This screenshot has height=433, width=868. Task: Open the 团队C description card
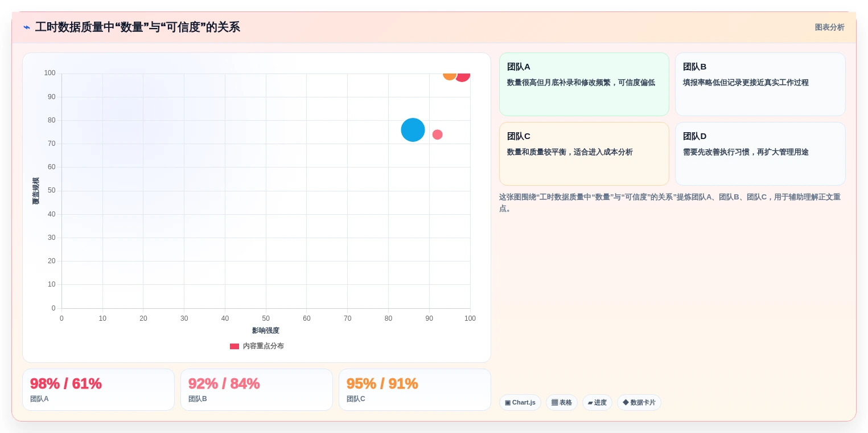(584, 154)
